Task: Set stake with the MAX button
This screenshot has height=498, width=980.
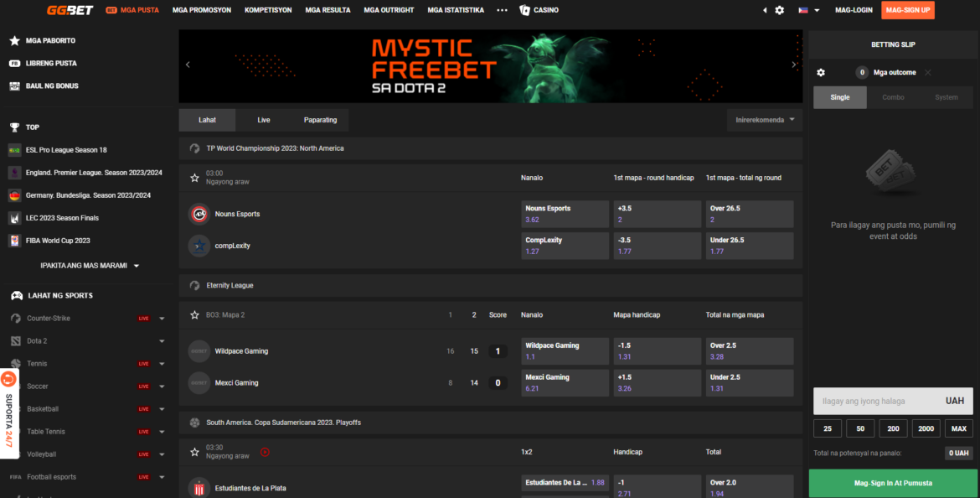Action: 959,428
